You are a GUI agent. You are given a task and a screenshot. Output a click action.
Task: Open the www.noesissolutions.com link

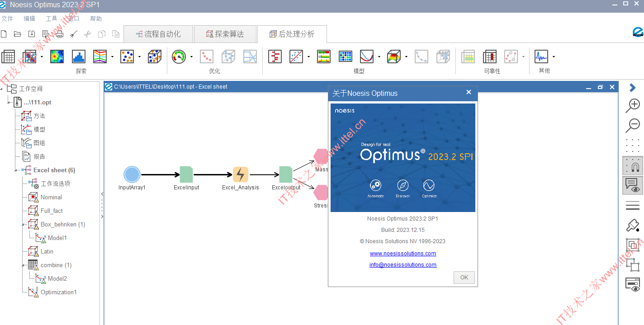click(x=403, y=254)
